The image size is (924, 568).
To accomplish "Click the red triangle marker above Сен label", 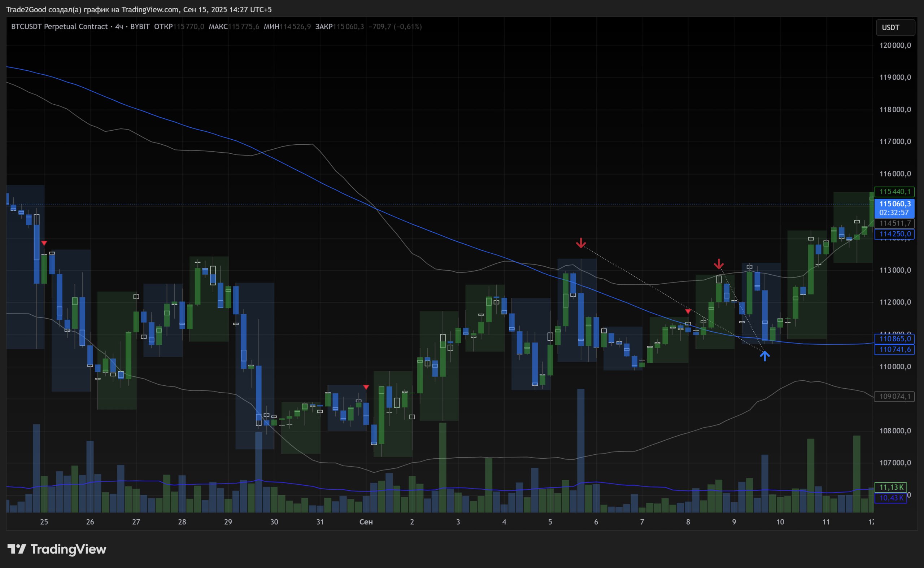I will (366, 387).
